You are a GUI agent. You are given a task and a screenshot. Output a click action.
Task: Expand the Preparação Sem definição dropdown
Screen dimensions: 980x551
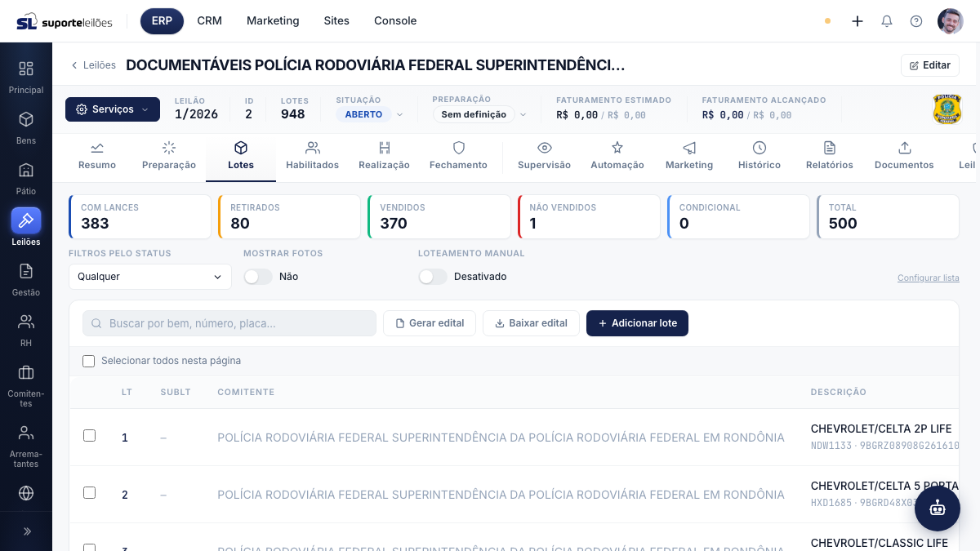[480, 114]
